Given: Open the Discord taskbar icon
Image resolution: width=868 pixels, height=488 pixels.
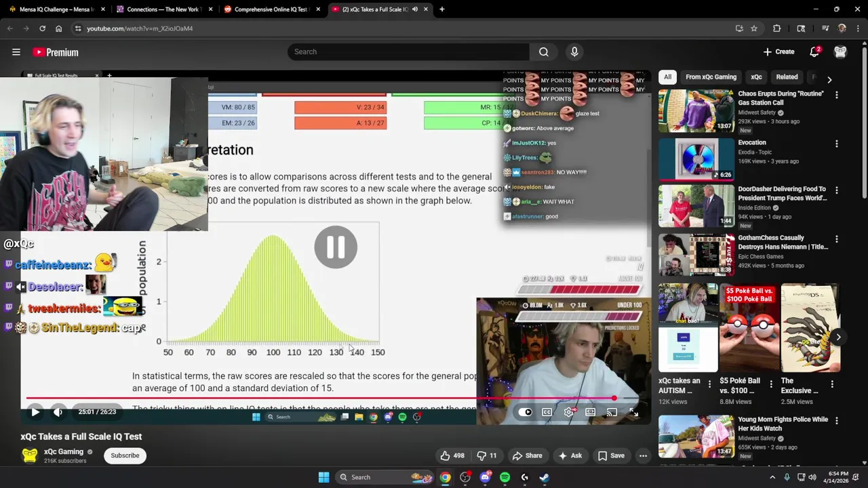Looking at the screenshot, I should 485,477.
